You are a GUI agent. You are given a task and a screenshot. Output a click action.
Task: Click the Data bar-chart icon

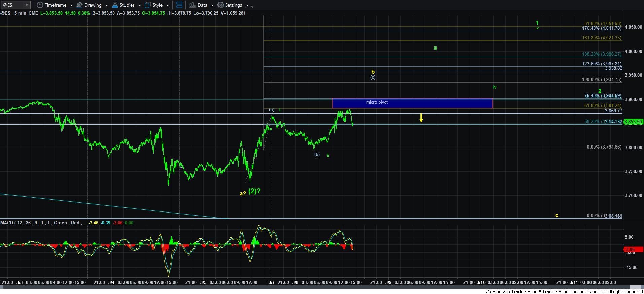point(192,5)
